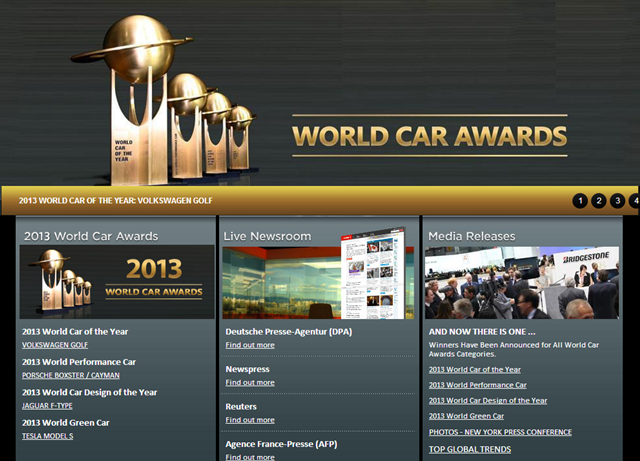Click Find out more under Newspress
The width and height of the screenshot is (640, 461).
(x=250, y=382)
